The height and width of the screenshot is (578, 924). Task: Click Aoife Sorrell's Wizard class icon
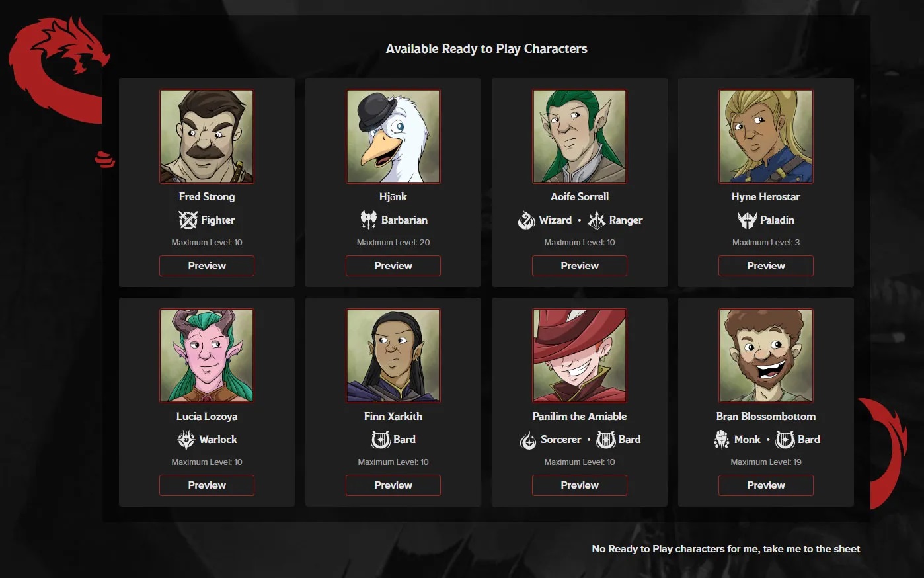pos(526,220)
